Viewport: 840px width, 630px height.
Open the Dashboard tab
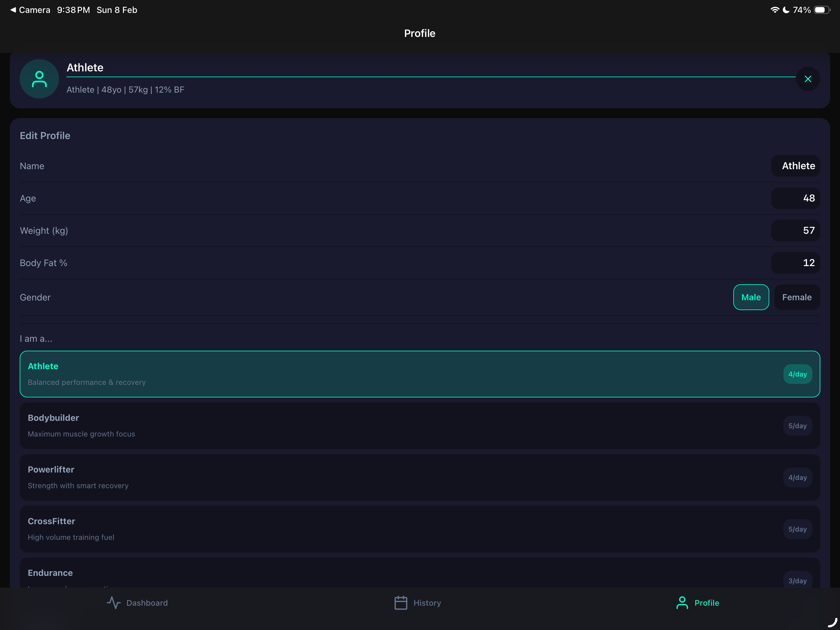(137, 603)
